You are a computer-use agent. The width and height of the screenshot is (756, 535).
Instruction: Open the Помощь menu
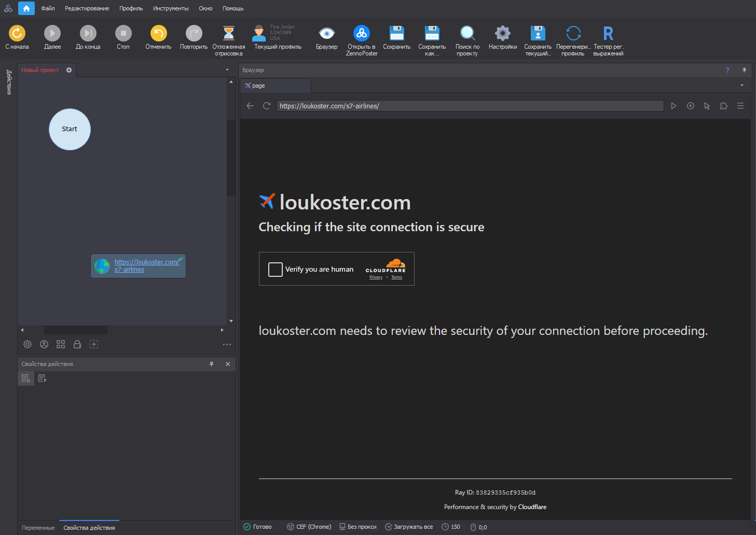pyautogui.click(x=233, y=8)
